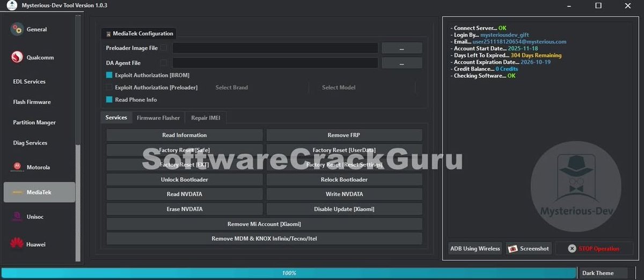Open the Select Brand dropdown
The image size is (644, 280).
click(x=261, y=87)
